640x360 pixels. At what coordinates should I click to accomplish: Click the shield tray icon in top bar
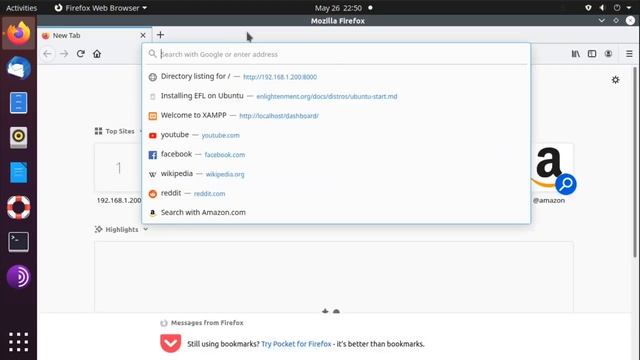[x=588, y=8]
